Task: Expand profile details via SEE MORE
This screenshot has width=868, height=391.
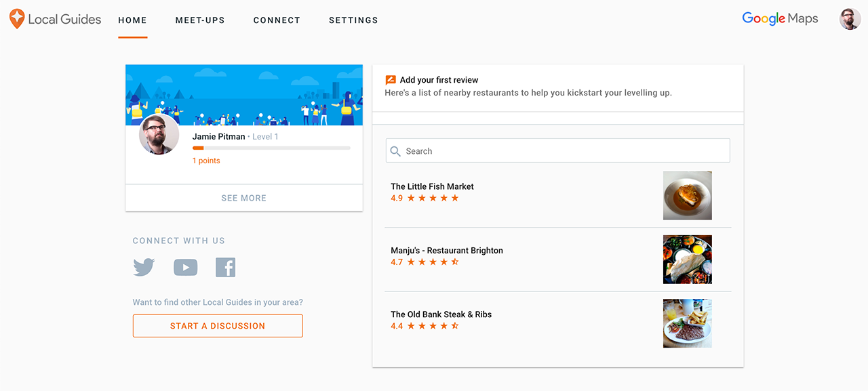Action: tap(243, 197)
